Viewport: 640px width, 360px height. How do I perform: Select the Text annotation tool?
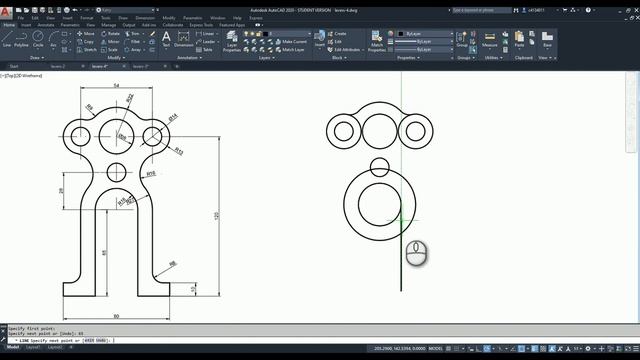(x=166, y=39)
